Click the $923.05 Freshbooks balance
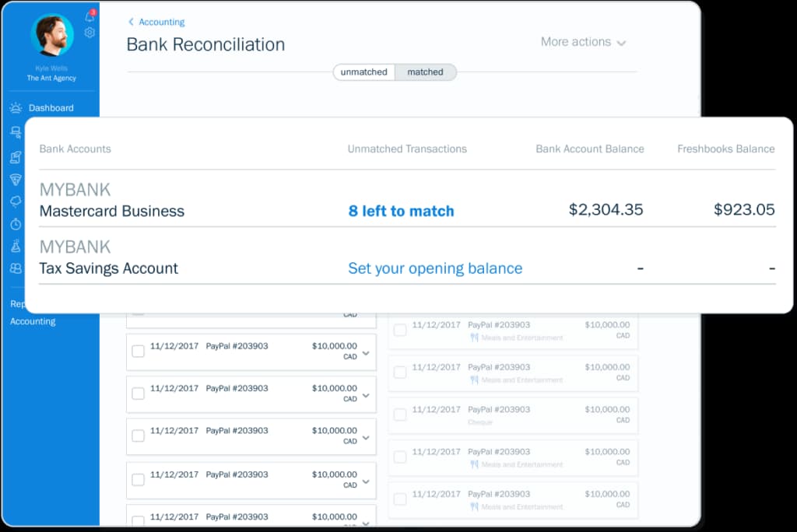Viewport: 797px width, 532px height. 744,209
